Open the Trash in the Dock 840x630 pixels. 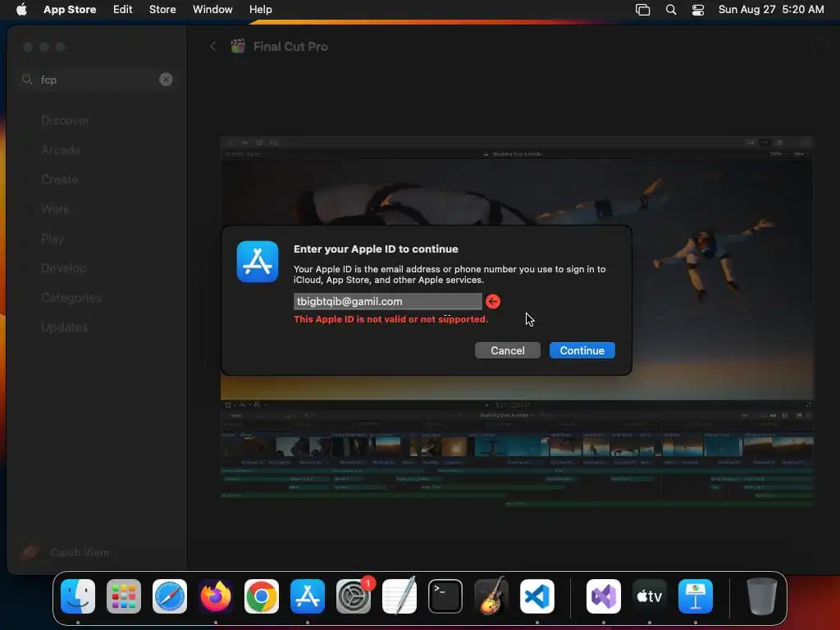pos(762,596)
